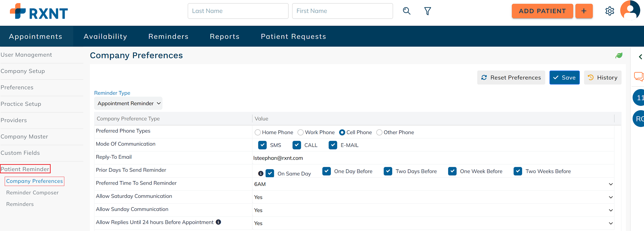
Task: Select the Work Phone radio button
Action: (301, 133)
